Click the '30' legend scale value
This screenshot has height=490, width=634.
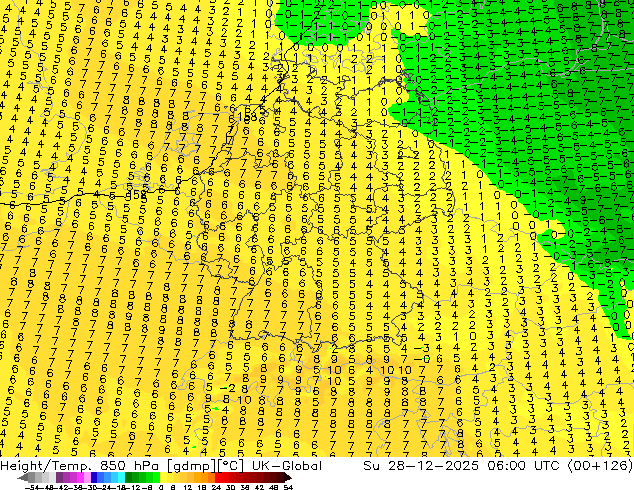[x=230, y=487]
